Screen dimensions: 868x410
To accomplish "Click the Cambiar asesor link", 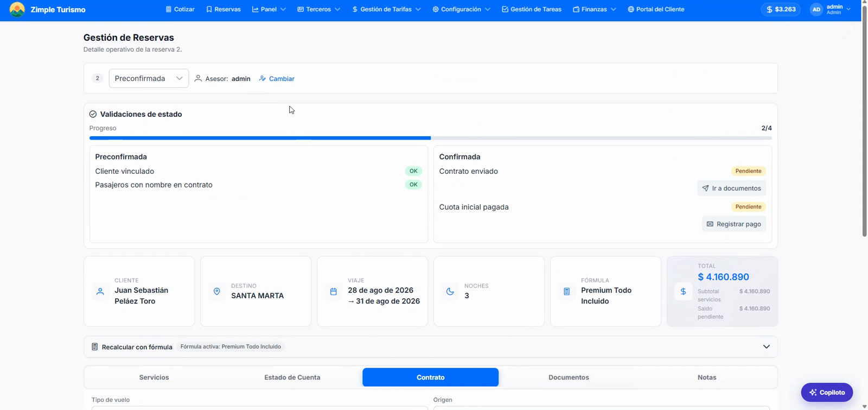I will coord(277,79).
